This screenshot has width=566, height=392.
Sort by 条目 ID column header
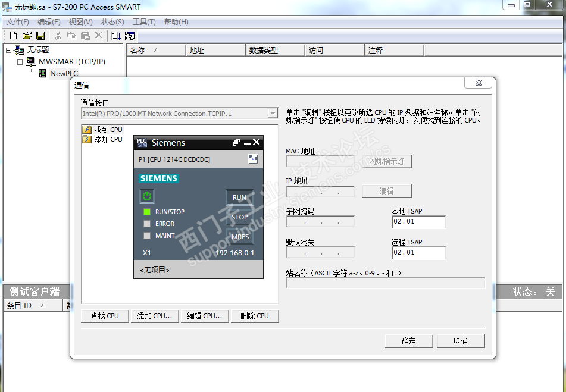[x=33, y=305]
